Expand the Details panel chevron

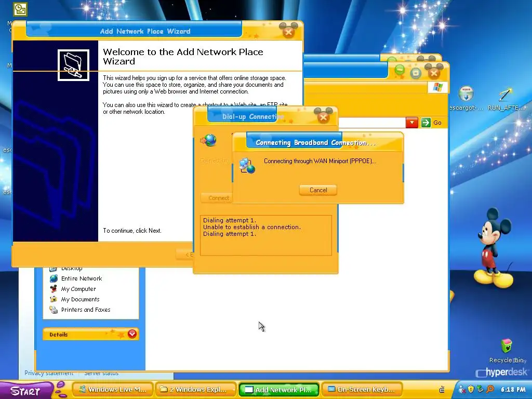click(x=132, y=334)
